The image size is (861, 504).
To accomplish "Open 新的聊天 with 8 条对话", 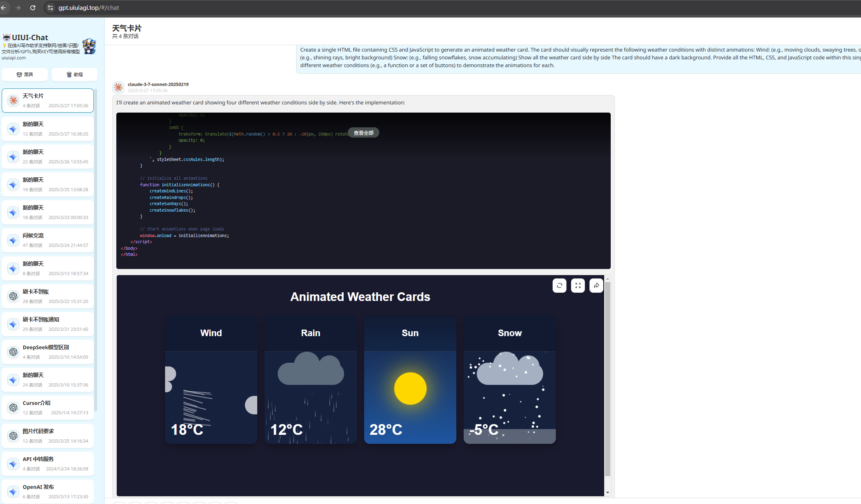I will click(x=48, y=268).
